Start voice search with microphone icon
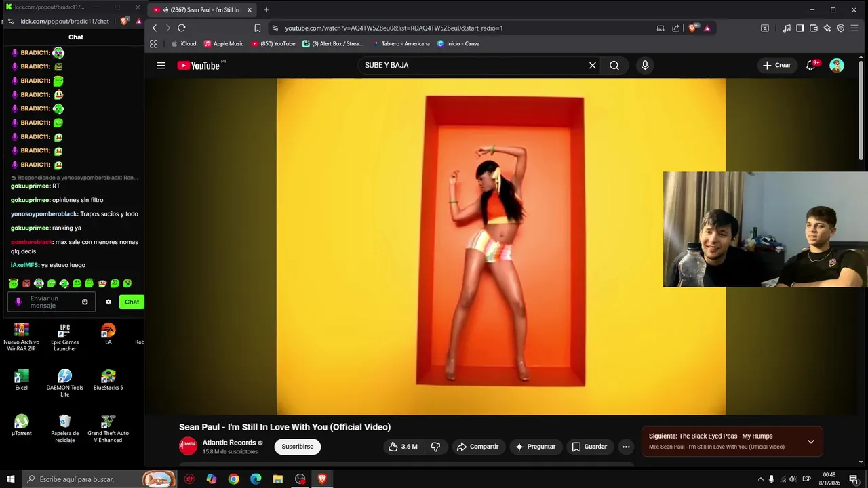 [645, 66]
